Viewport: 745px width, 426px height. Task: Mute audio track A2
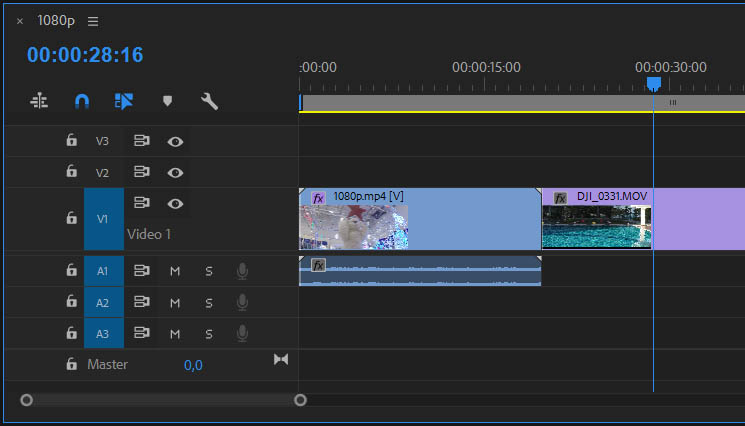pos(175,303)
